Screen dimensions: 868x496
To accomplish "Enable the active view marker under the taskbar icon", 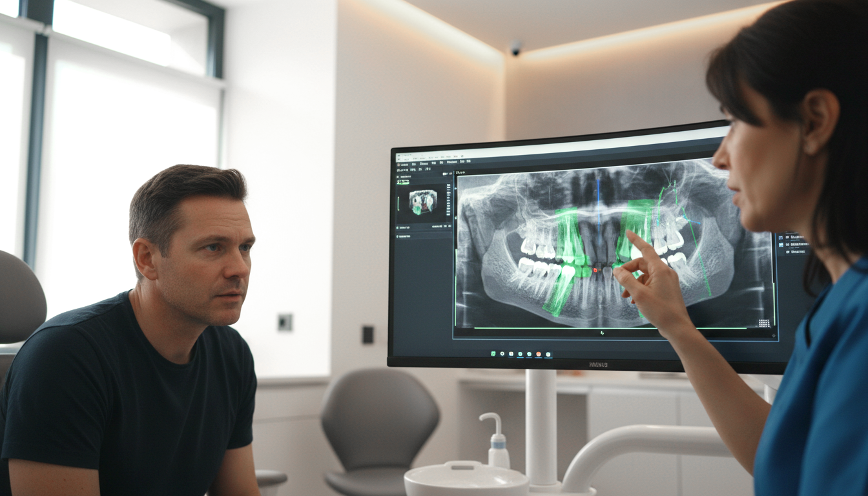I will (520, 358).
